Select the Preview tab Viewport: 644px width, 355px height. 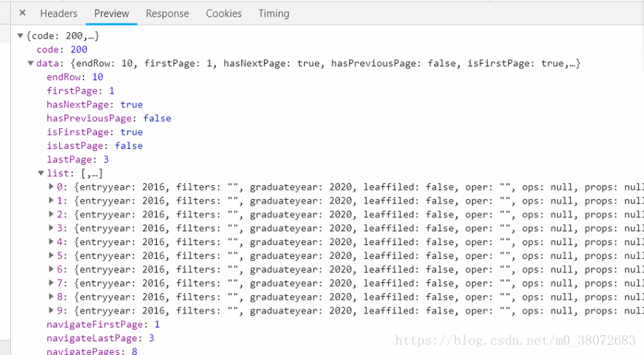coord(112,14)
